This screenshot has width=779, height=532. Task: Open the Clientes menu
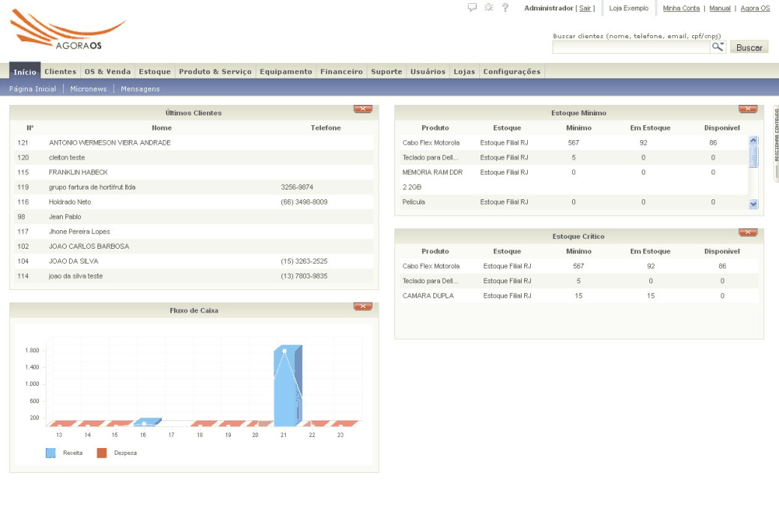60,71
